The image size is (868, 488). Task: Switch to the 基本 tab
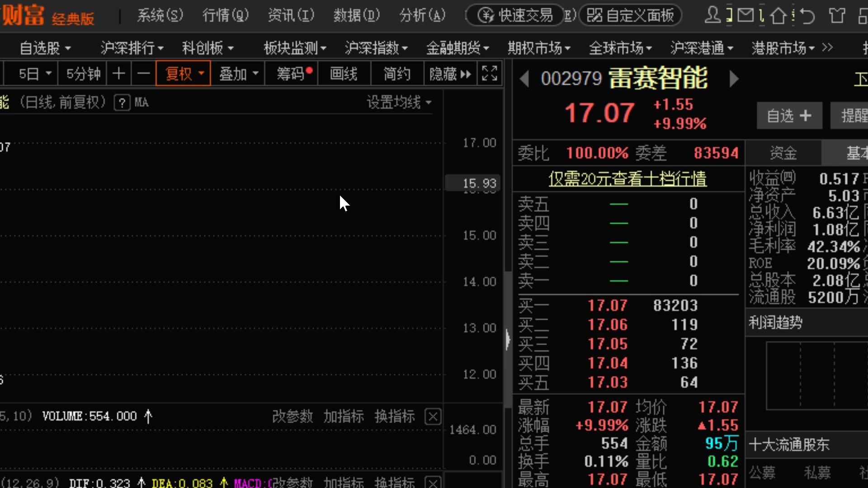click(845, 153)
